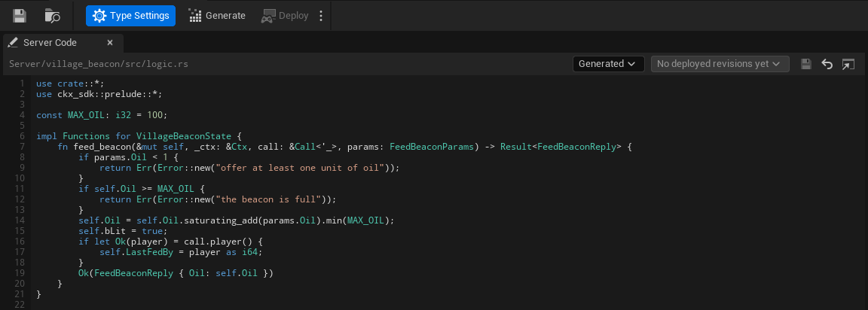Open the Generated dropdown
This screenshot has height=310, width=868.
tap(608, 63)
